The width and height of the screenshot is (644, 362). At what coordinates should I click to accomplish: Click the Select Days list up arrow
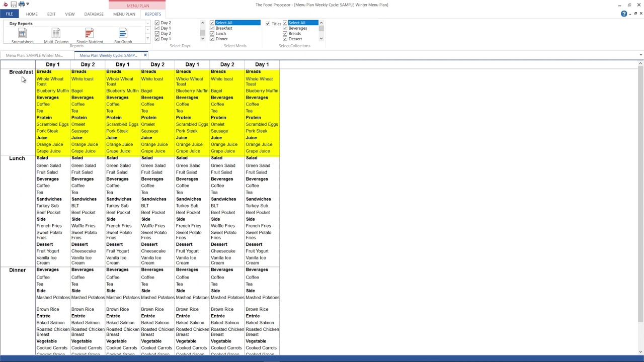pos(203,23)
